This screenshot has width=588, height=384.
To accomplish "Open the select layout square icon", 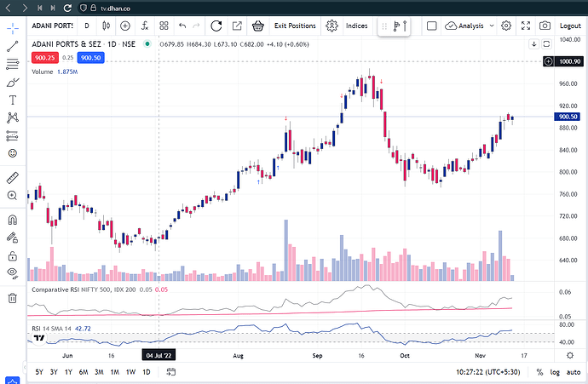I will 431,26.
